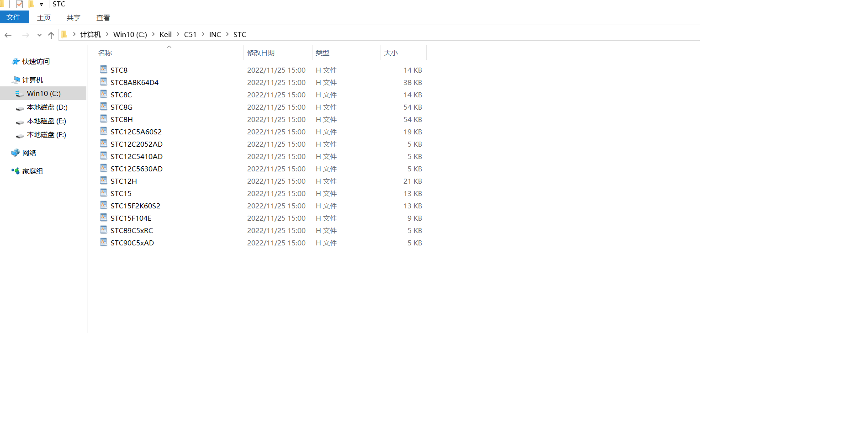Click the modified date of STC8G
This screenshot has height=430, width=868.
point(276,107)
